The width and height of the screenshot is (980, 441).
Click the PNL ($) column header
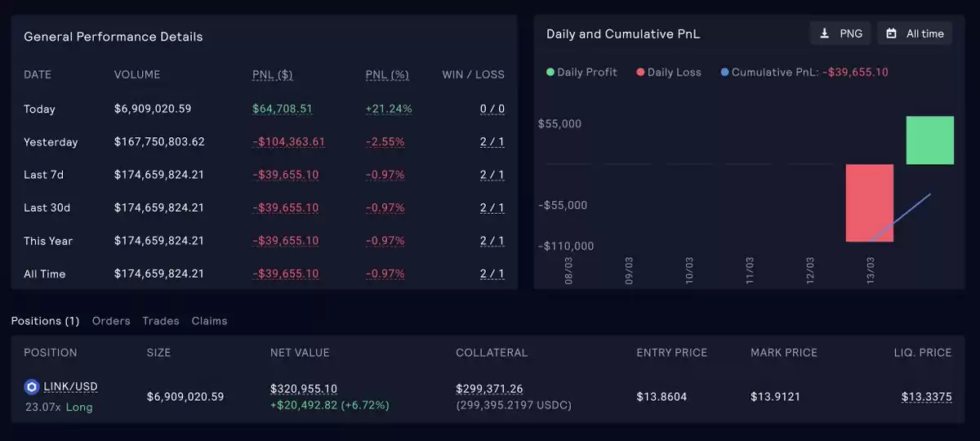(x=273, y=74)
